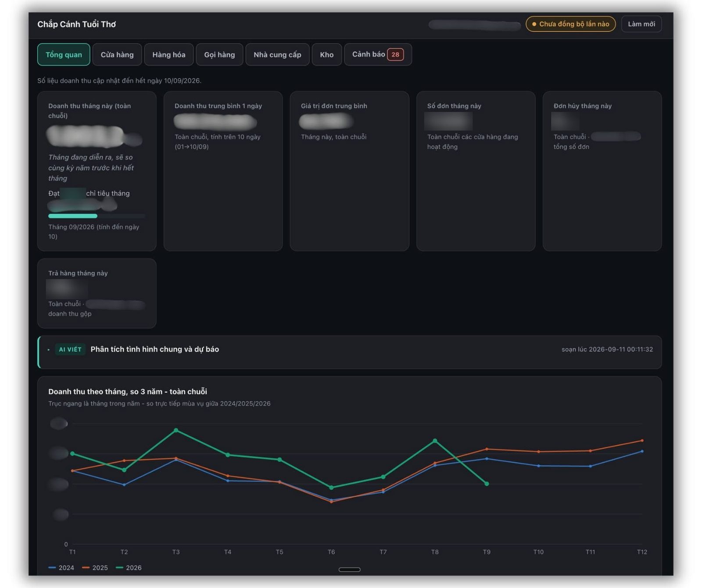Open the Kho tab
This screenshot has height=588, width=702.
click(327, 54)
